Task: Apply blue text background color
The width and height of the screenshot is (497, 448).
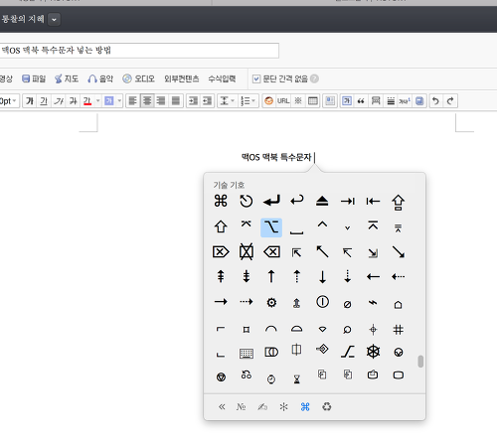Action: [x=109, y=100]
